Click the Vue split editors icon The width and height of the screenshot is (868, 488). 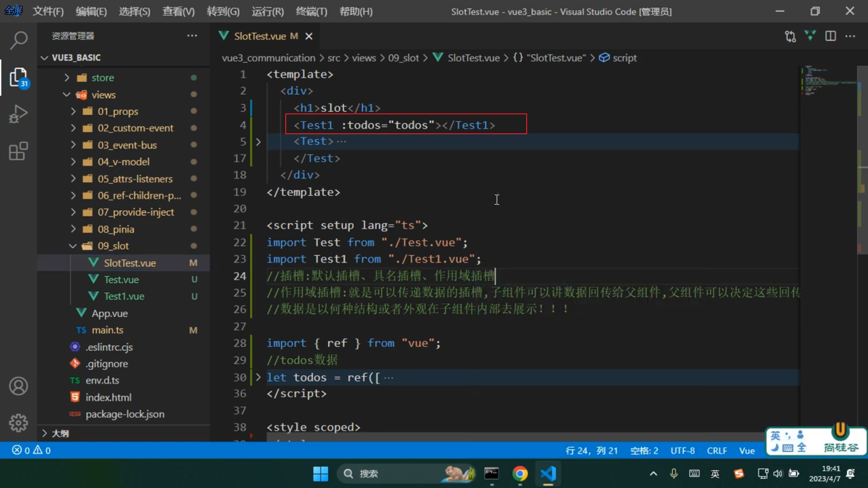(810, 36)
